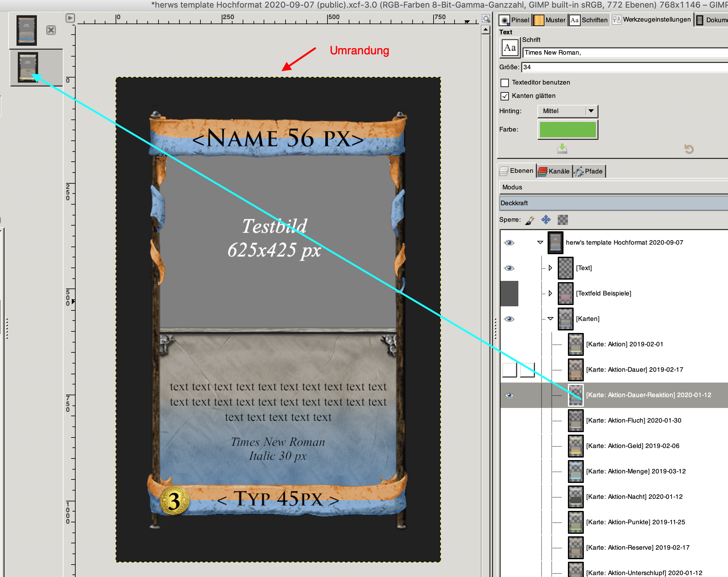Collapse the herw's template Hochformat group
Viewport: 728px width, 577px height.
540,242
